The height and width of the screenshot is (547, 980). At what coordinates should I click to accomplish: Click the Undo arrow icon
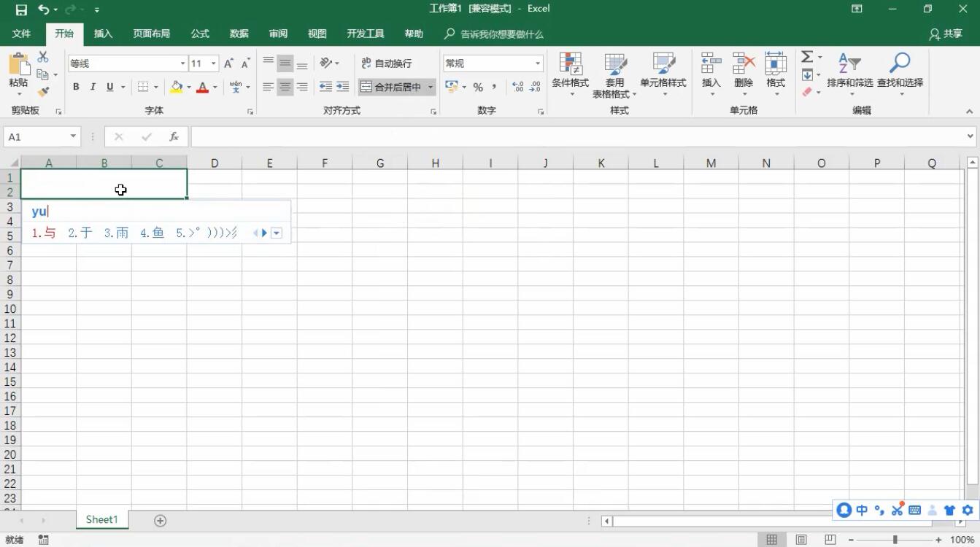pyautogui.click(x=44, y=9)
